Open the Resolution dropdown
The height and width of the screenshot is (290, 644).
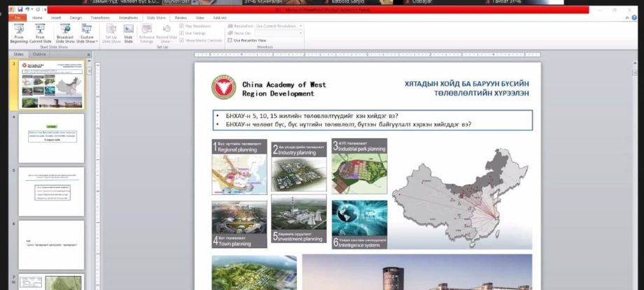coord(279,26)
